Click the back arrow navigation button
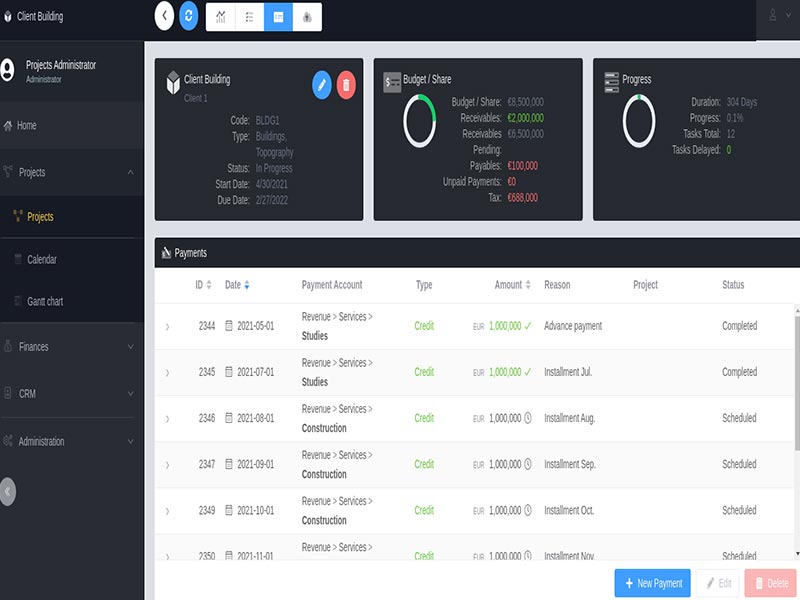Screen dimensions: 800x600 [x=162, y=16]
